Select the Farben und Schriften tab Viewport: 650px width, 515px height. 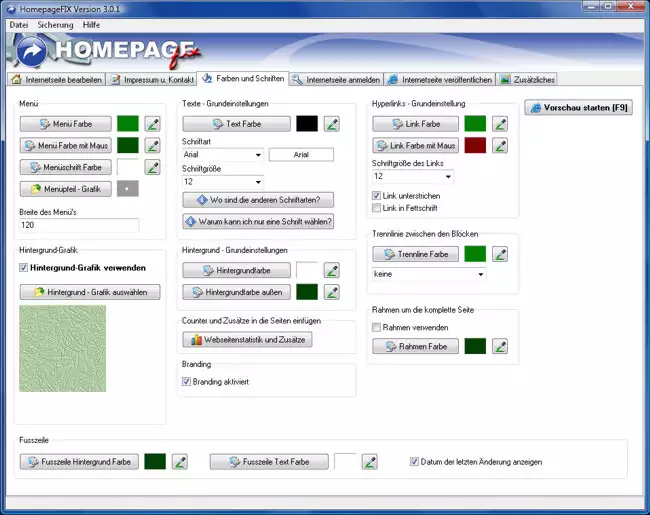[x=243, y=78]
